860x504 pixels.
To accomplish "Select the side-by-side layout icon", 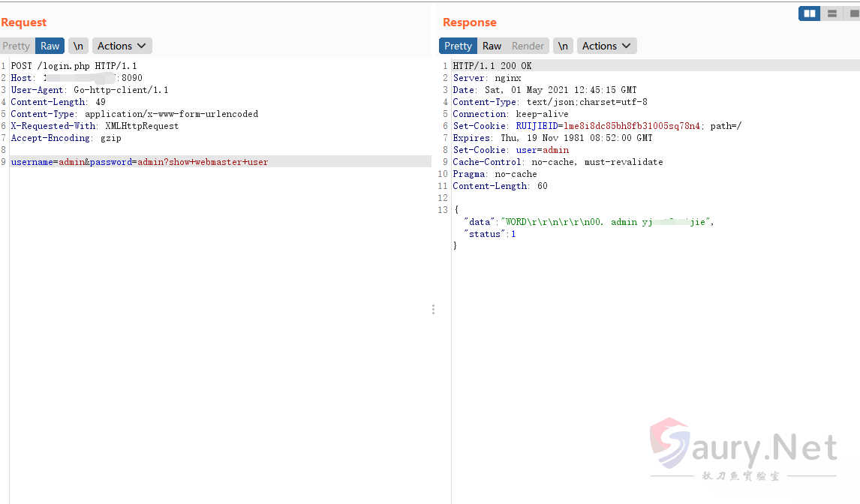I will coord(809,13).
